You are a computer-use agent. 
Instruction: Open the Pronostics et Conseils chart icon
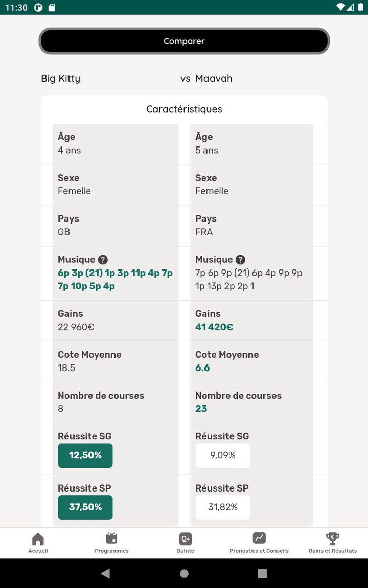click(x=259, y=538)
